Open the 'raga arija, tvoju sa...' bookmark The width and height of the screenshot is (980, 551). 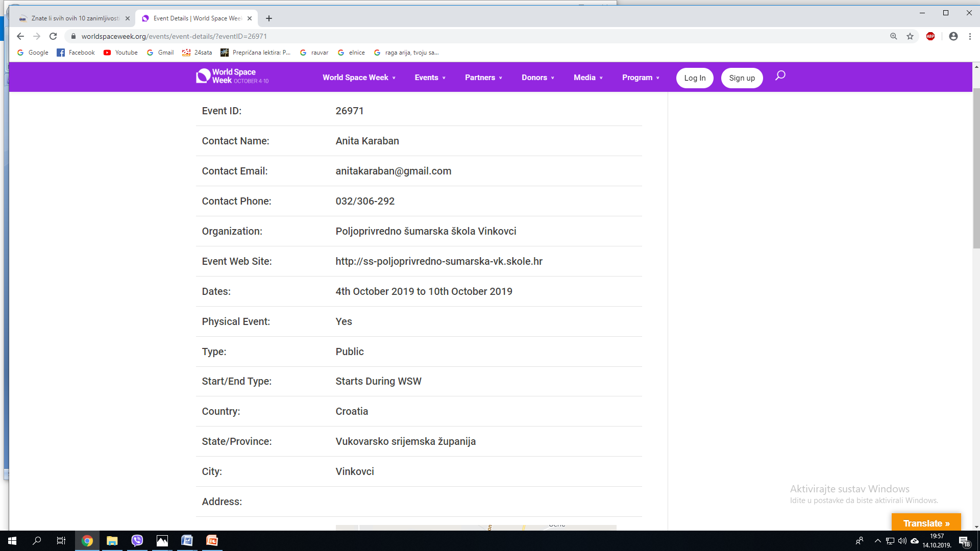click(406, 53)
